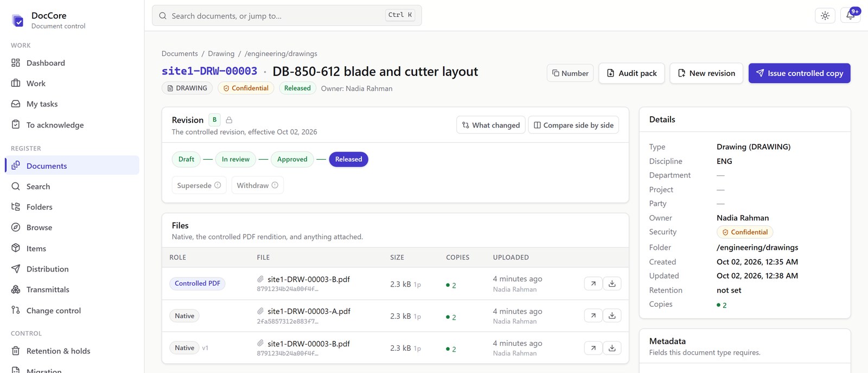The image size is (868, 373).
Task: Click the DocCore logo icon
Action: 18,21
